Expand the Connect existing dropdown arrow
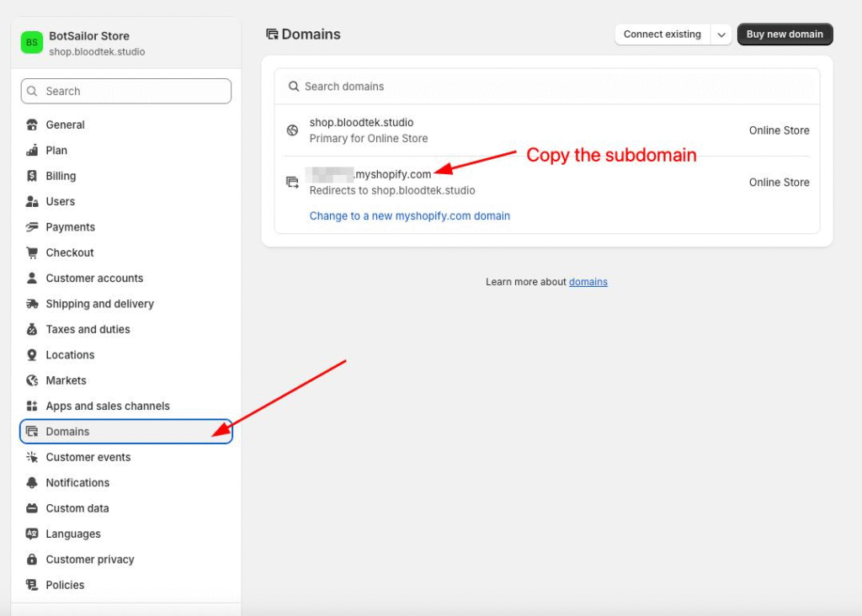 721,34
